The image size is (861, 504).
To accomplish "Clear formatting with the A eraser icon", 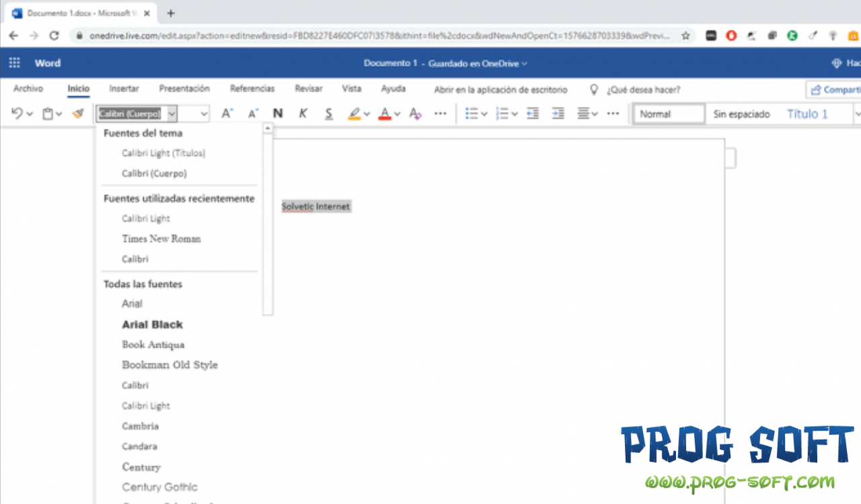I will tap(415, 114).
